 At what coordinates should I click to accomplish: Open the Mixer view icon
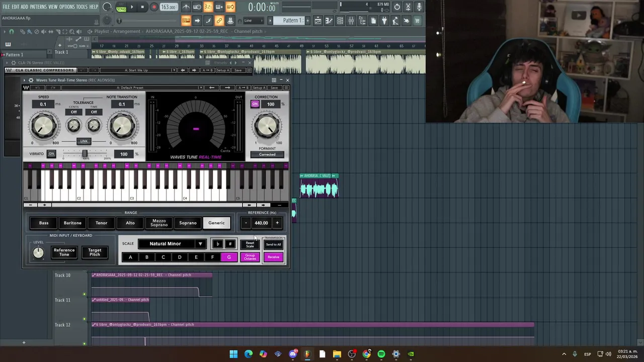tap(351, 21)
